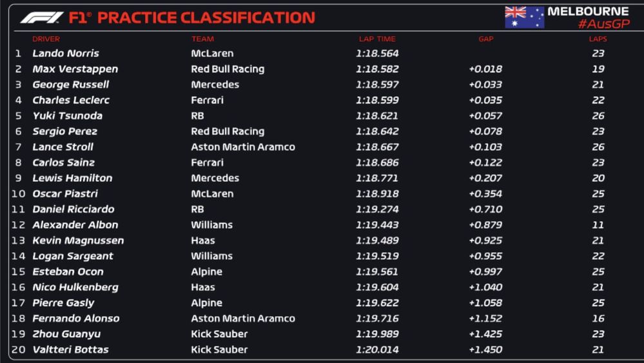Screen dimensions: 644x363
Task: Click Lewis Hamilton's name
Action: click(72, 179)
